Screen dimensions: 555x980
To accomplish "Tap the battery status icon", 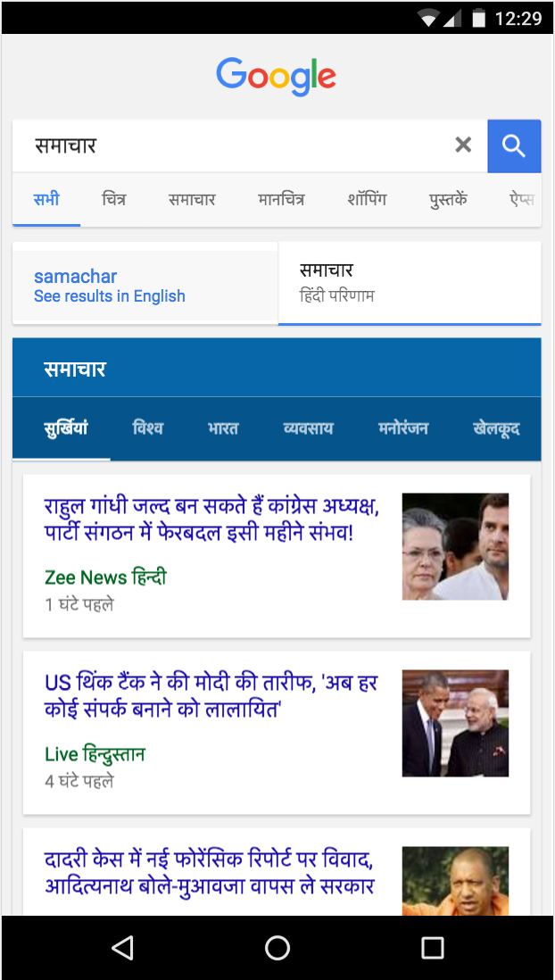I will pyautogui.click(x=479, y=18).
